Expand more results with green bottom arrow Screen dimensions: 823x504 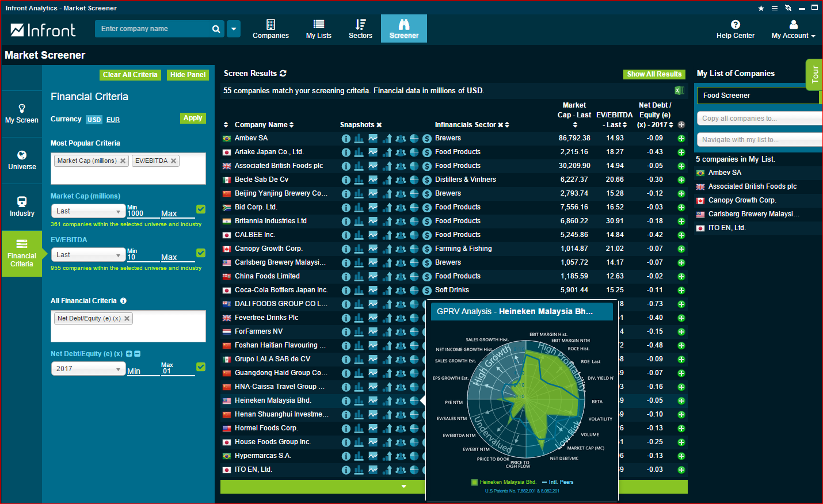(x=404, y=487)
